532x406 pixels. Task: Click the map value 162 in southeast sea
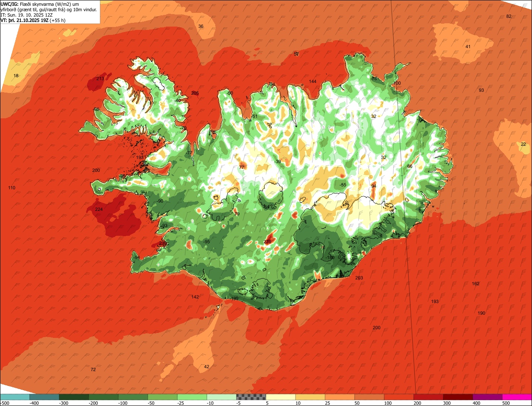[x=475, y=284]
